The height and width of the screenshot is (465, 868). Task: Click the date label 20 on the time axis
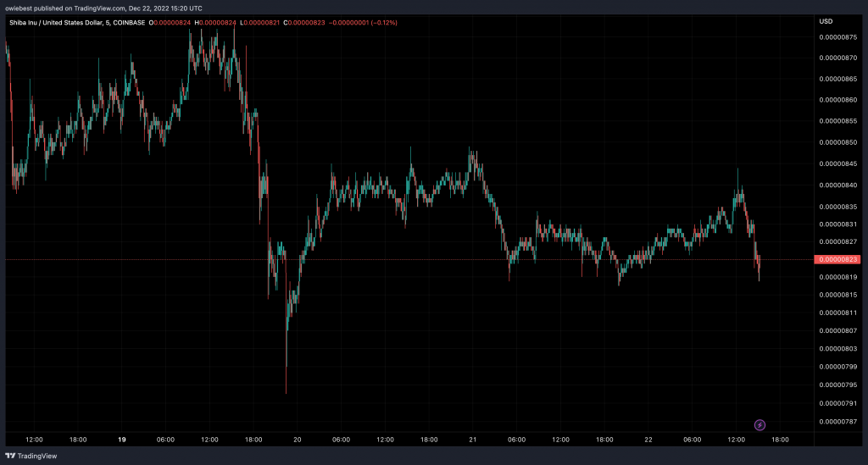(298, 440)
